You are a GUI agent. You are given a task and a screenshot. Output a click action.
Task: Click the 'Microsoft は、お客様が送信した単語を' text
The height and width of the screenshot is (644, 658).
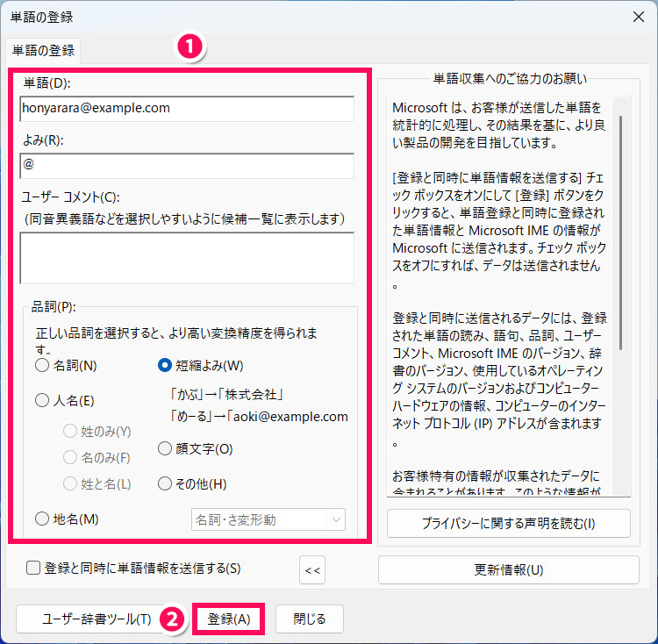click(497, 108)
